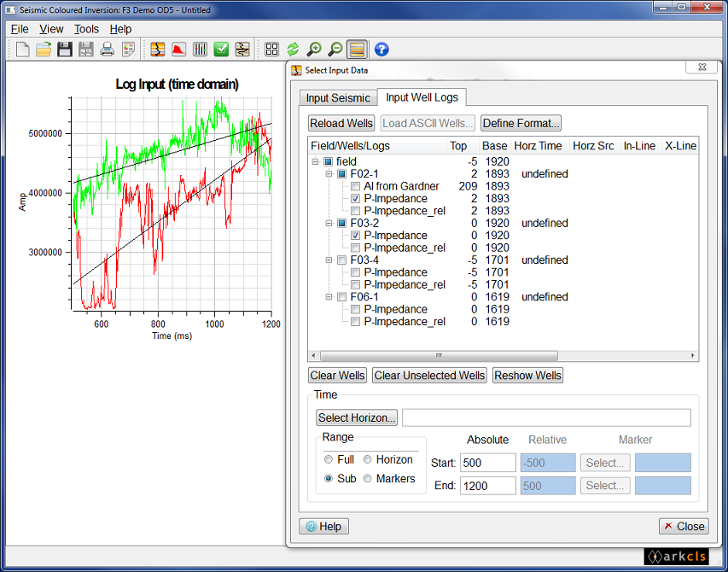This screenshot has width=728, height=572.
Task: Click the Clear Wells button
Action: click(x=337, y=376)
